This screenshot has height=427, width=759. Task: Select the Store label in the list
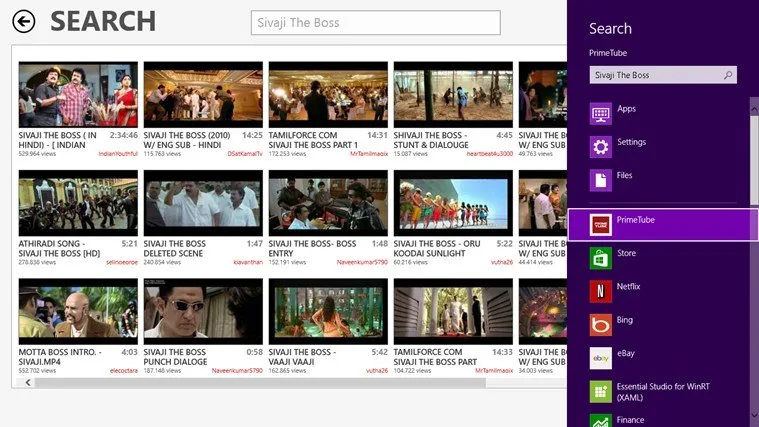click(626, 253)
